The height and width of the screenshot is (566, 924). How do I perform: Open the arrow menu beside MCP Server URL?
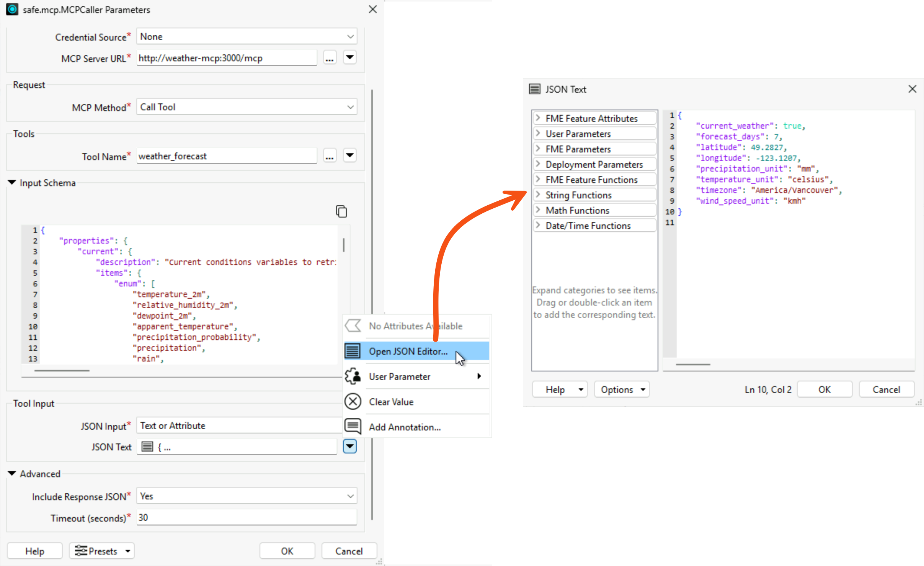(349, 58)
